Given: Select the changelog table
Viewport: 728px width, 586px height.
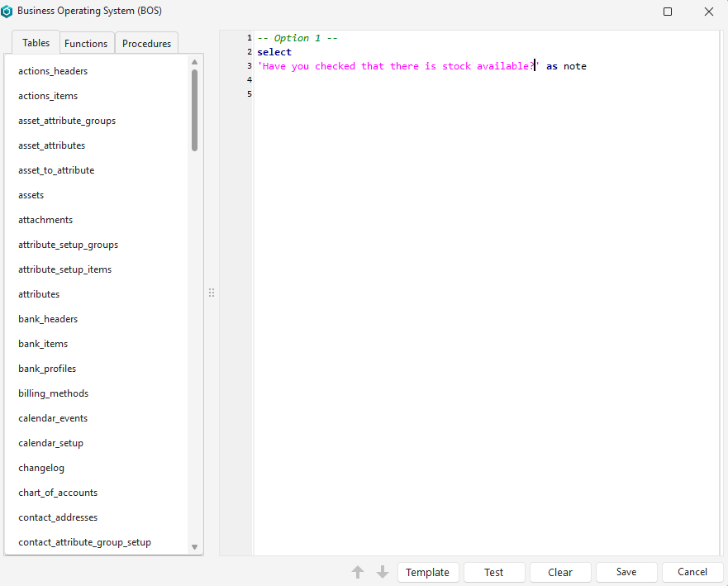Looking at the screenshot, I should [x=41, y=468].
